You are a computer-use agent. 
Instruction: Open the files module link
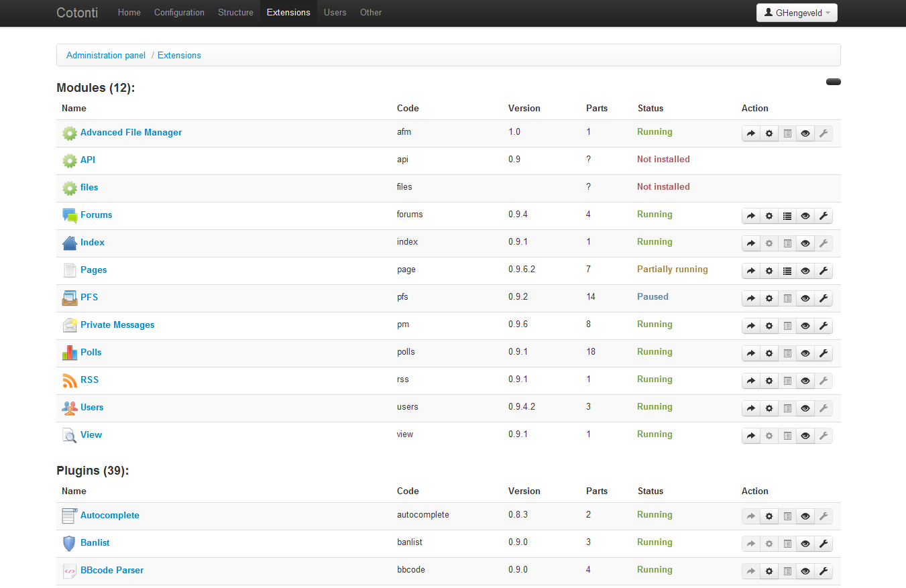(89, 188)
